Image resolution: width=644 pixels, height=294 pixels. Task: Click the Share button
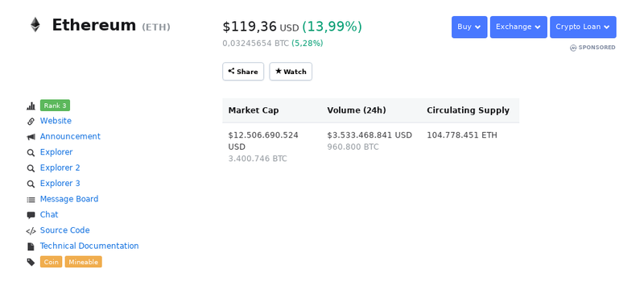pos(243,72)
